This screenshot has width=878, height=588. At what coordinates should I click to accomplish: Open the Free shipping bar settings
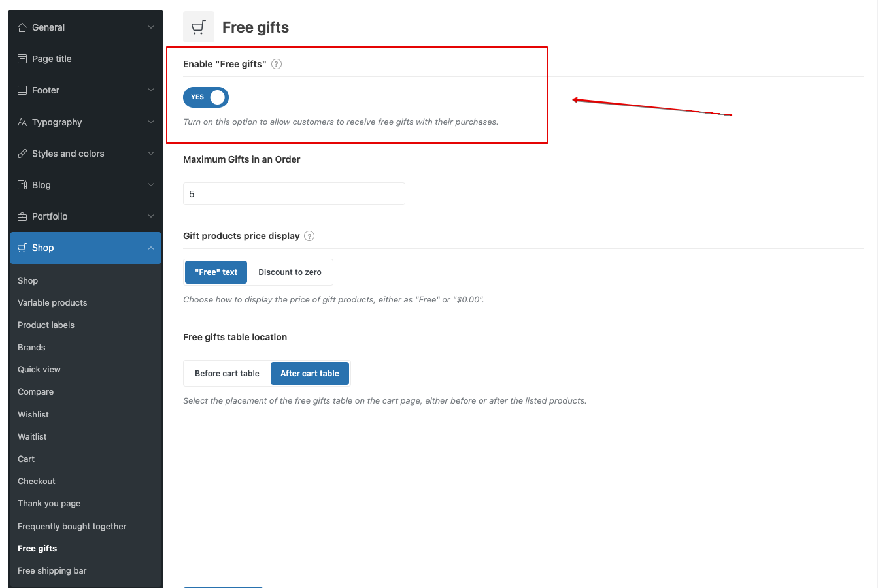52,570
